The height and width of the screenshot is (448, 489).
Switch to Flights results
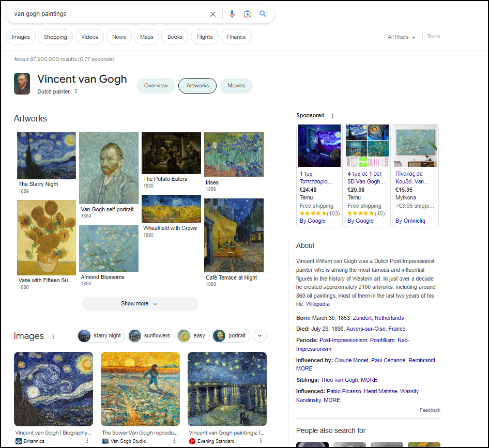(x=205, y=37)
